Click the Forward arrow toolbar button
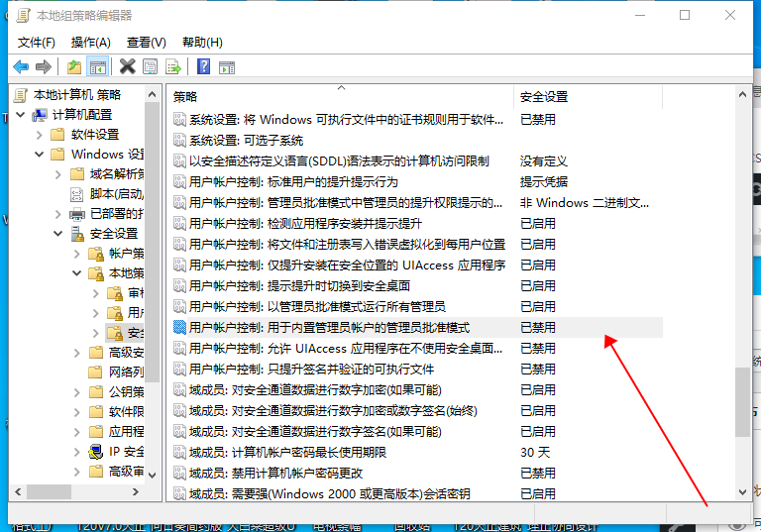The height and width of the screenshot is (532, 761). [43, 66]
